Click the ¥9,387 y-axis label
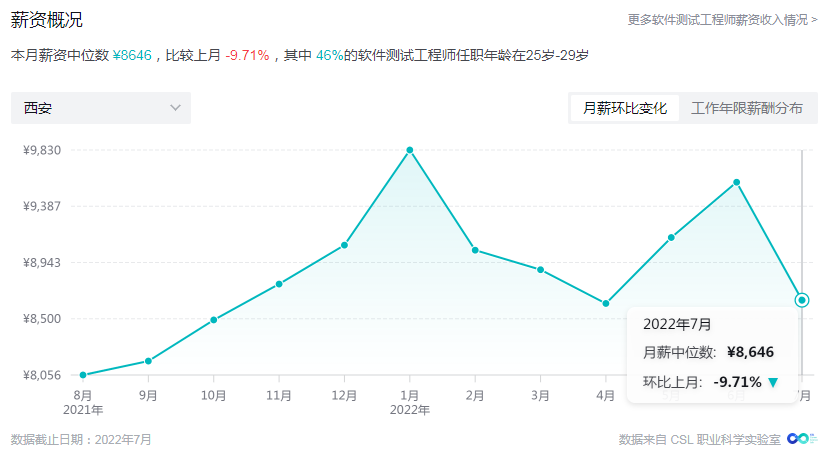Image resolution: width=834 pixels, height=471 pixels. coord(42,206)
